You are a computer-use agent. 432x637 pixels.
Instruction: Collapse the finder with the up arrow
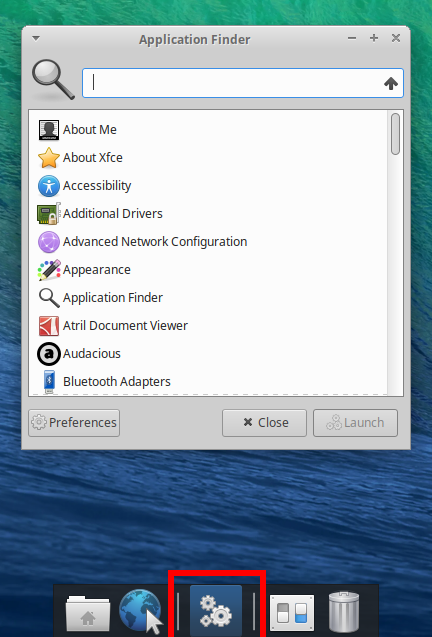click(x=391, y=83)
